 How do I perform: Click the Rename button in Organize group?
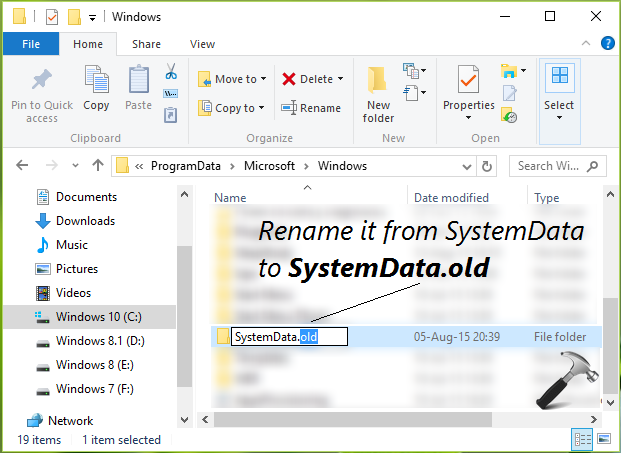311,108
